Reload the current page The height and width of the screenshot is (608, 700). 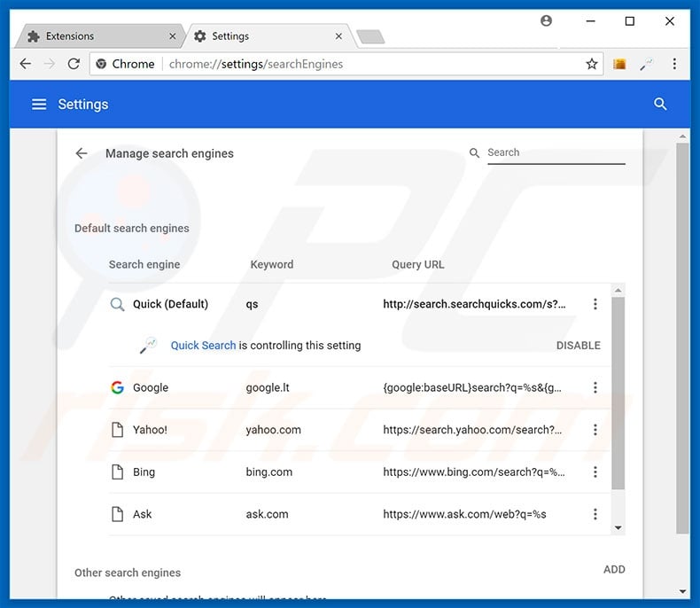point(74,64)
